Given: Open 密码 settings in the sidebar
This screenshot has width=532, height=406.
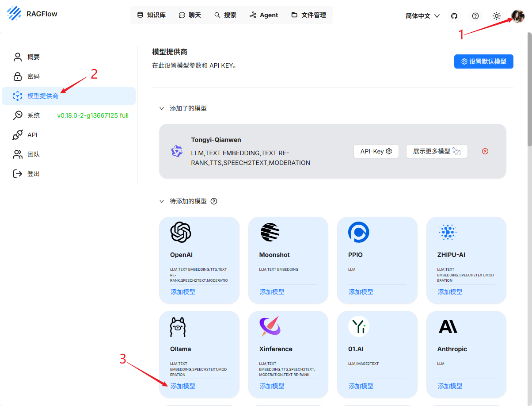Looking at the screenshot, I should pyautogui.click(x=68, y=77).
